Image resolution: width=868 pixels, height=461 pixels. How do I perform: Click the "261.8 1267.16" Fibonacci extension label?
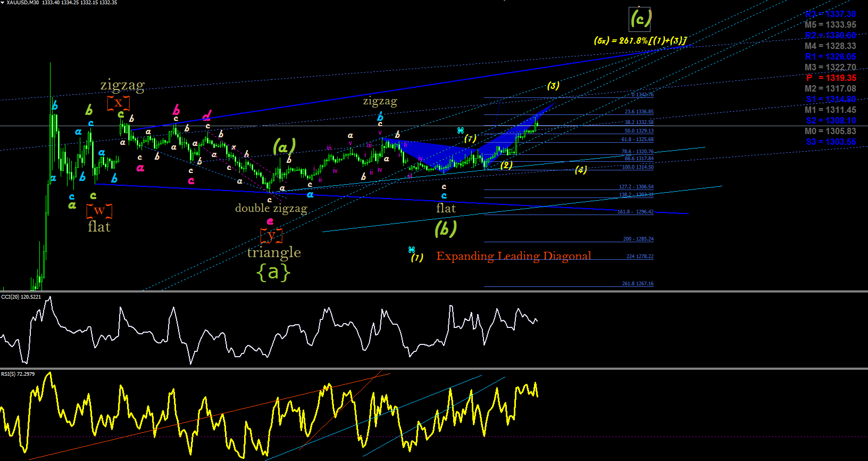click(x=638, y=284)
